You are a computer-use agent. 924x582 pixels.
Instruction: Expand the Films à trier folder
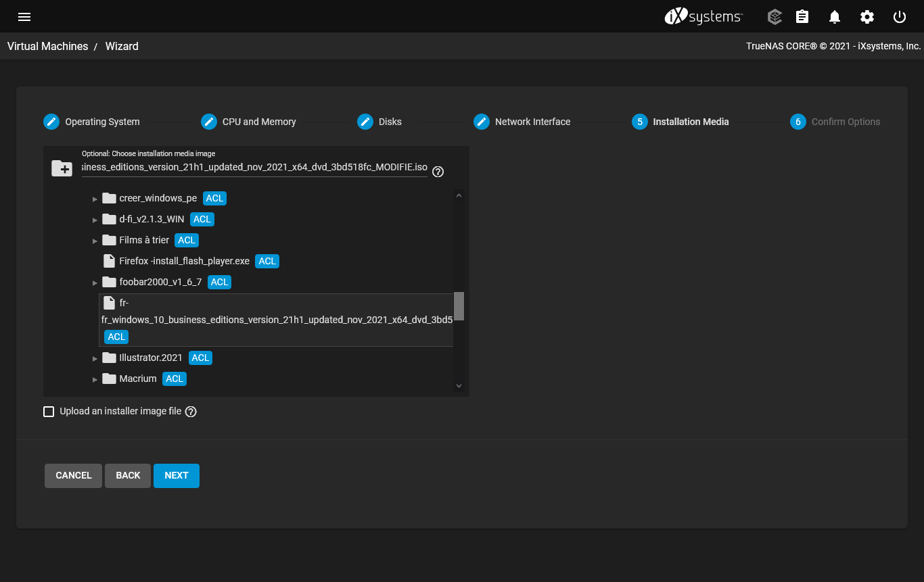[x=95, y=241]
